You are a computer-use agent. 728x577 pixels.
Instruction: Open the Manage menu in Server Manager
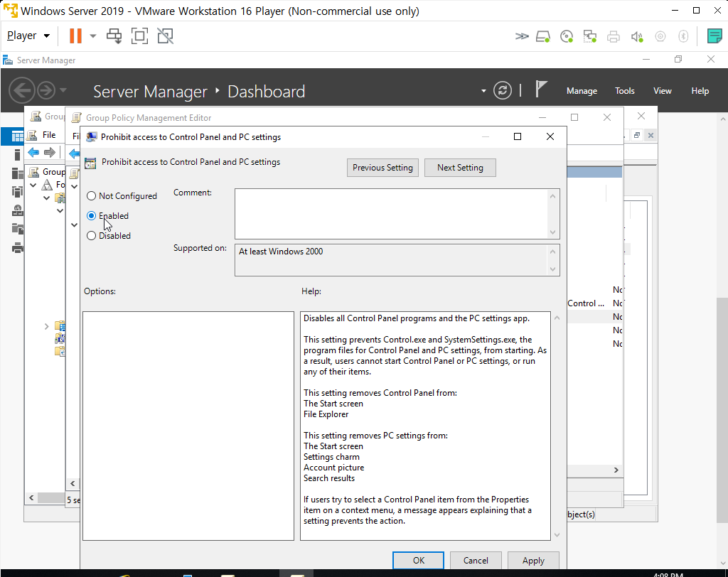(582, 91)
